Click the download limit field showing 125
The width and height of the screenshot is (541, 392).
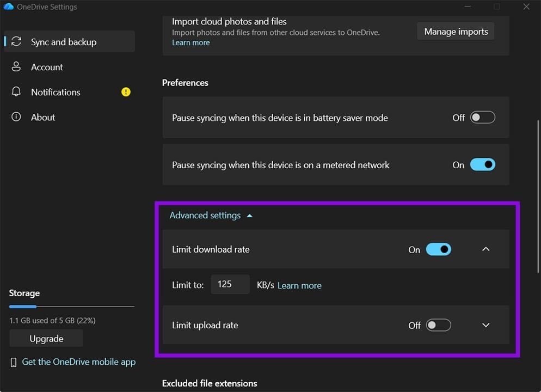230,284
